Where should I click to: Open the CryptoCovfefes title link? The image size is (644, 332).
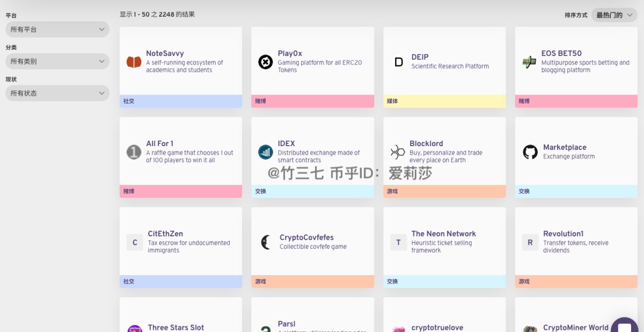click(x=306, y=237)
